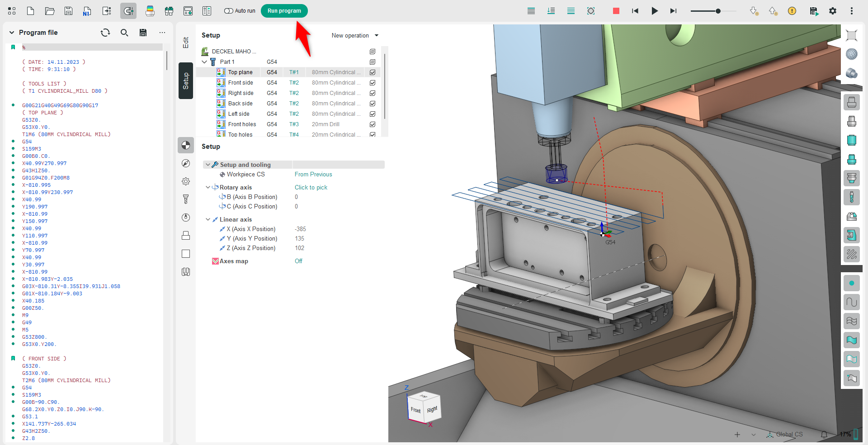868x445 pixels.
Task: Click the N1 line renumbering icon
Action: (x=87, y=11)
